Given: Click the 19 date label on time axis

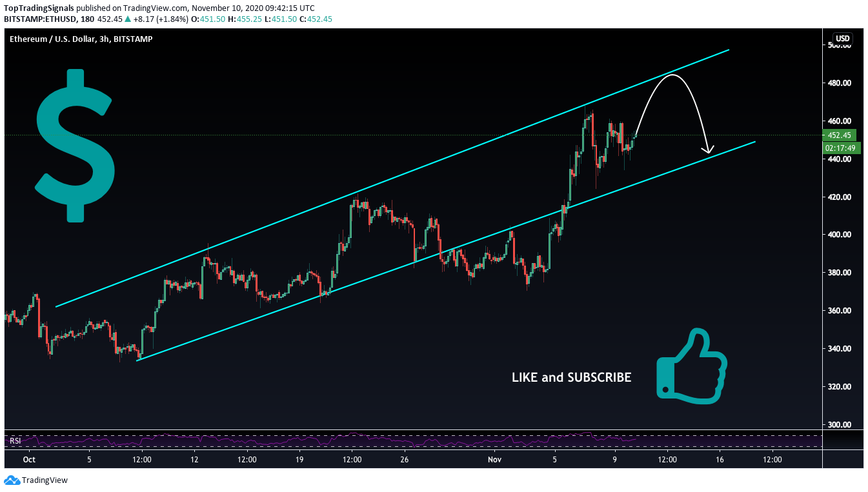Looking at the screenshot, I should click(299, 460).
